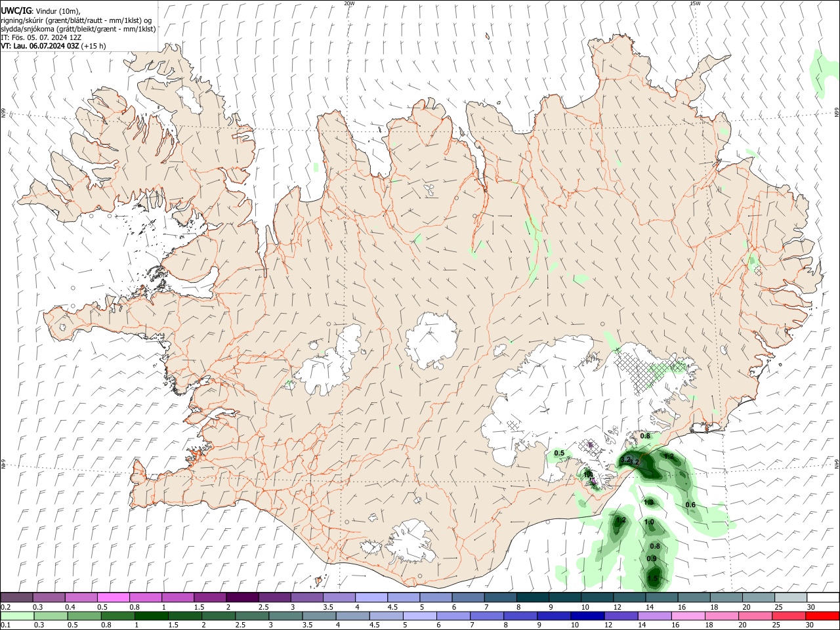Viewport: 840px width, 630px height.
Task: Click the '15W' longitude label
Action: click(x=696, y=3)
